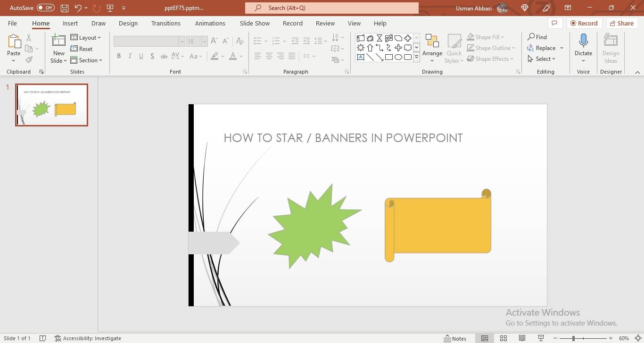The image size is (644, 343).
Task: Toggle AutoSave off switch
Action: (x=46, y=8)
